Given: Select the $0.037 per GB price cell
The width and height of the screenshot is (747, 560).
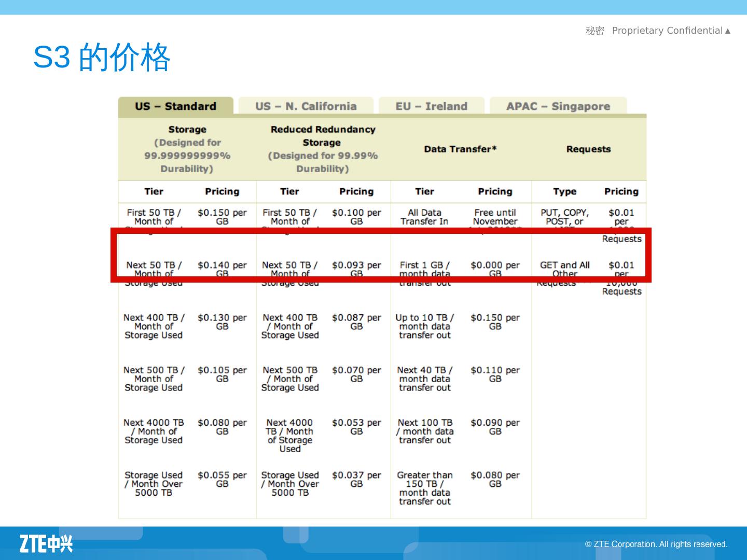Looking at the screenshot, I should (356, 480).
